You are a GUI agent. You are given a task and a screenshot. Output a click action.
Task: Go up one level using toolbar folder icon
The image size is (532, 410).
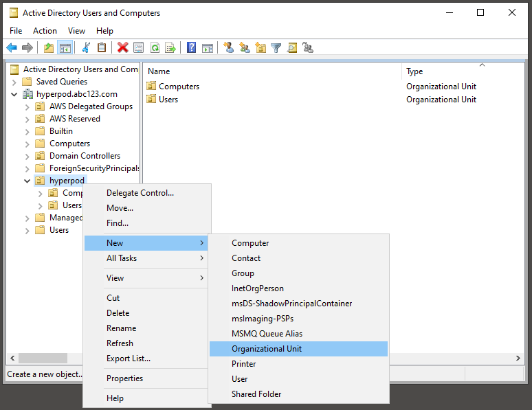coord(49,48)
